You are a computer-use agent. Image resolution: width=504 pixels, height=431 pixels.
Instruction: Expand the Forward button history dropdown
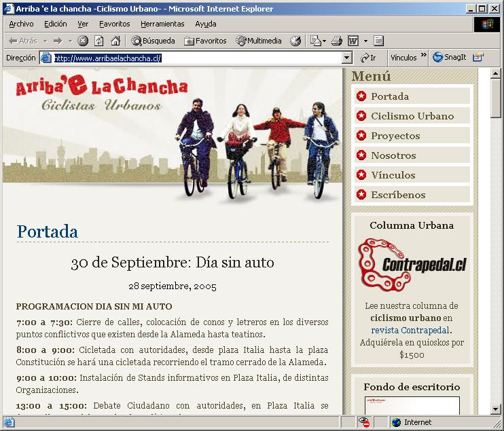pos(70,41)
